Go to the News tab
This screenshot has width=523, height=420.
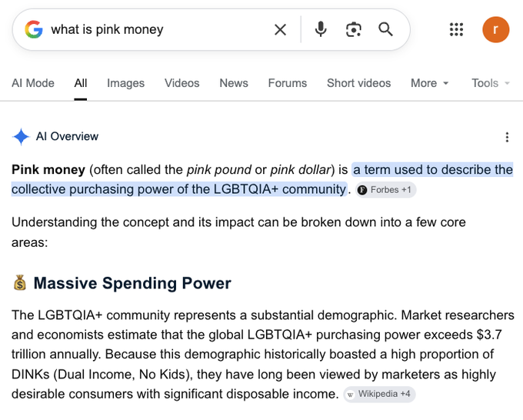pyautogui.click(x=234, y=83)
